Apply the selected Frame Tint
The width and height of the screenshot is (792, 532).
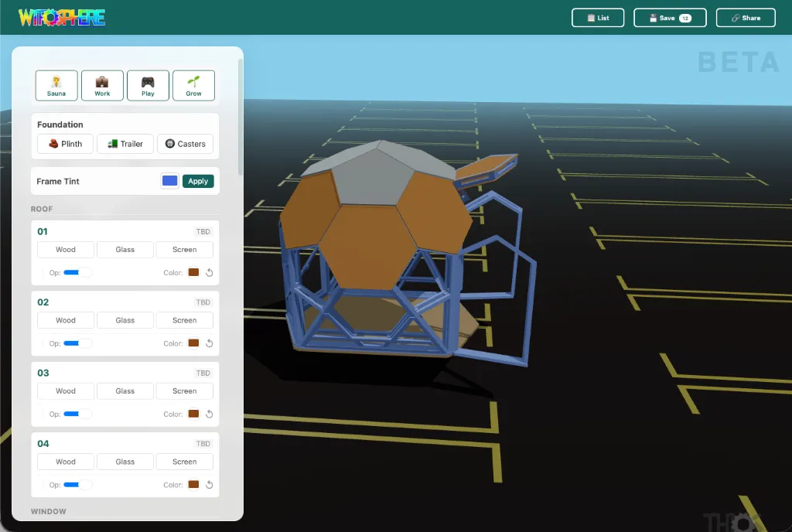click(x=198, y=180)
